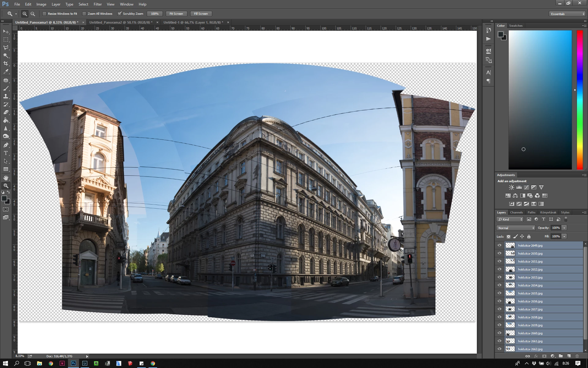Add a Brightness/Contrast adjustment

511,187
